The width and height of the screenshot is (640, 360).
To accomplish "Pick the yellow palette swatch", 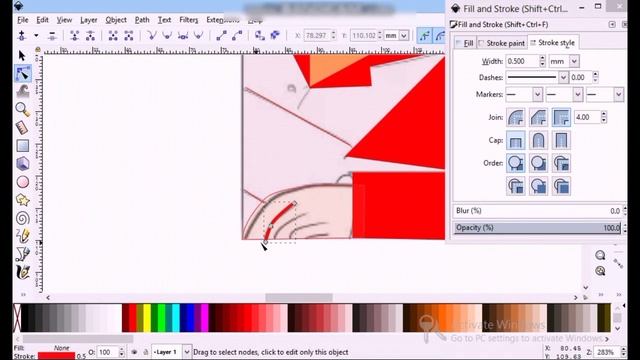I will pos(147,318).
